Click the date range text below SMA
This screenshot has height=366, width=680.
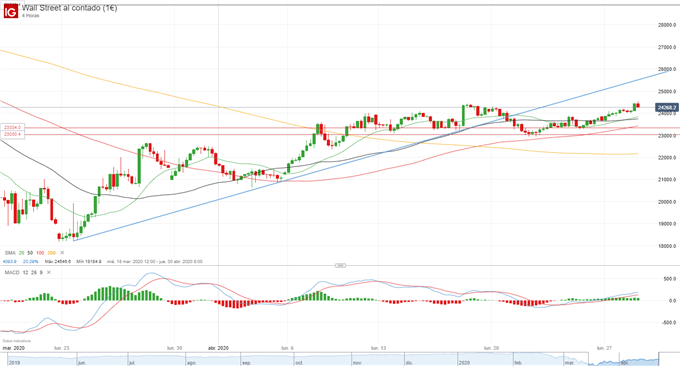click(154, 262)
